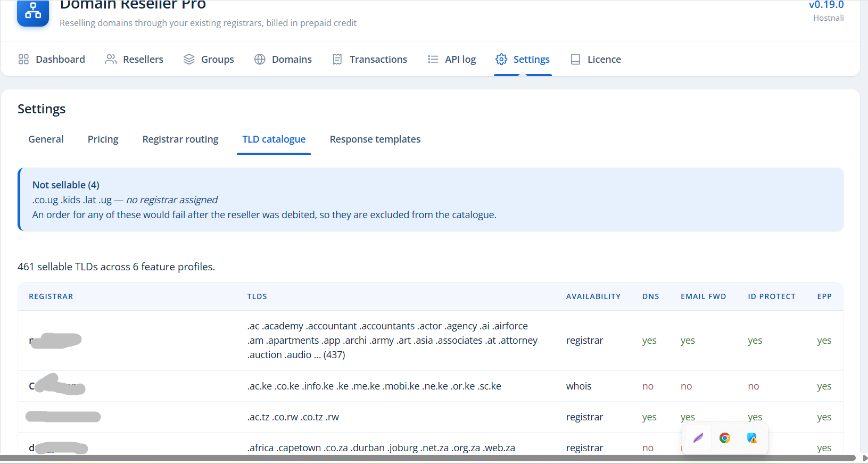Image resolution: width=868 pixels, height=464 pixels.
Task: Click the shield warning icon in floating toolbar
Action: point(751,438)
